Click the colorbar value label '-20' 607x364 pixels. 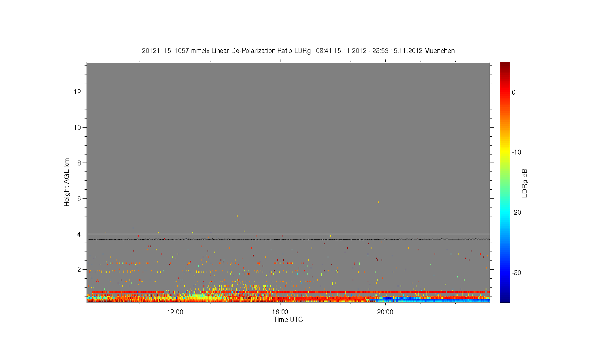pyautogui.click(x=516, y=213)
